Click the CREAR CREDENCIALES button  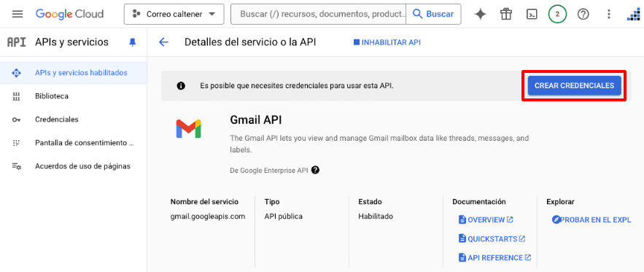click(x=574, y=86)
